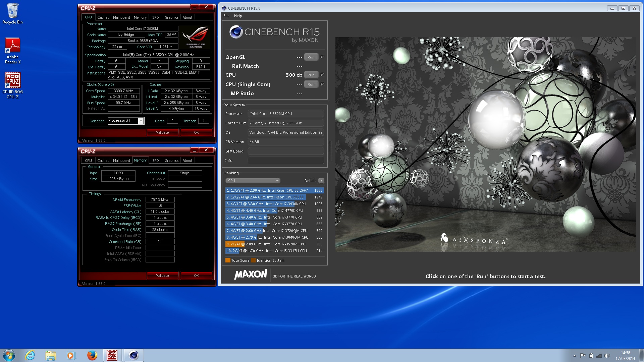
Task: Click OK in lower CPU-Z Memory window
Action: [196, 276]
